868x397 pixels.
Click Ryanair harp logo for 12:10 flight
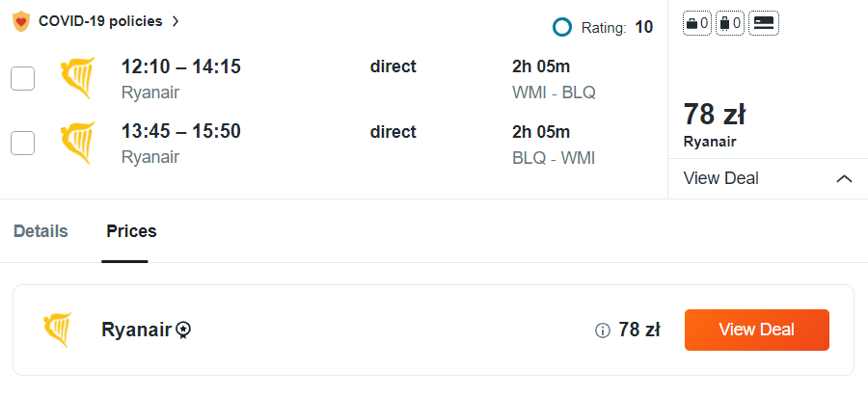point(77,79)
